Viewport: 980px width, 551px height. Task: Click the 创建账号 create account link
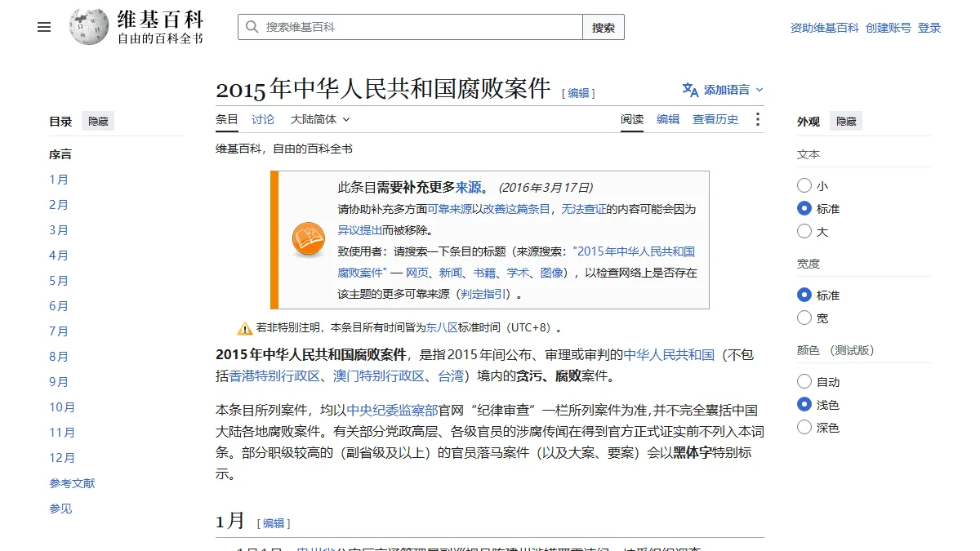coord(889,28)
